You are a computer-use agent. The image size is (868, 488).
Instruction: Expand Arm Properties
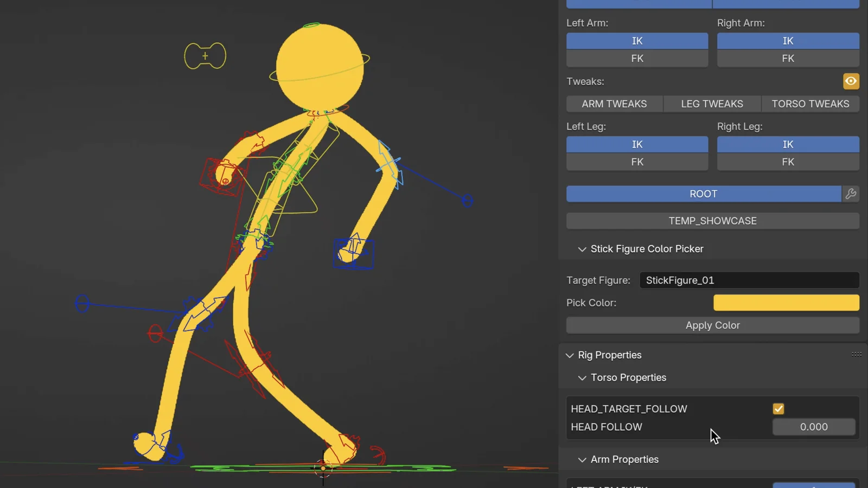pyautogui.click(x=582, y=459)
